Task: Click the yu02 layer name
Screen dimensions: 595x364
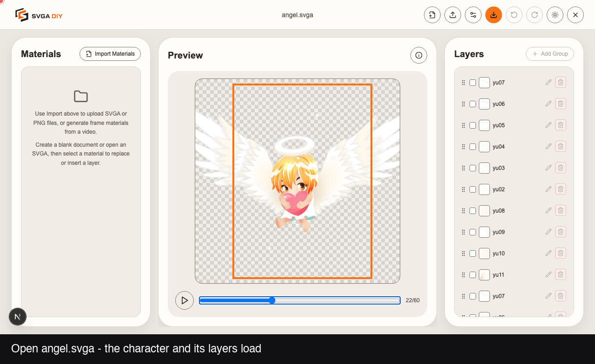Action: (x=498, y=189)
